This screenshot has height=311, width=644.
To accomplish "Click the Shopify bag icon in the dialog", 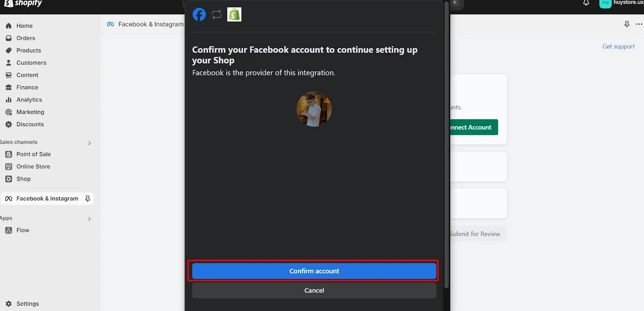I will tap(234, 15).
